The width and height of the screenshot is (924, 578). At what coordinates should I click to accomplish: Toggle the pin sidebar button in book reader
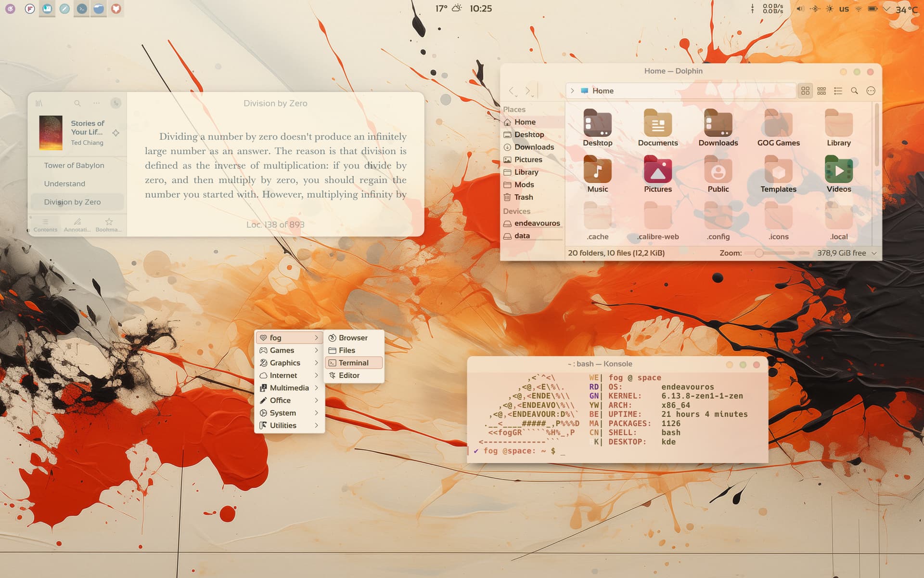coord(115,103)
